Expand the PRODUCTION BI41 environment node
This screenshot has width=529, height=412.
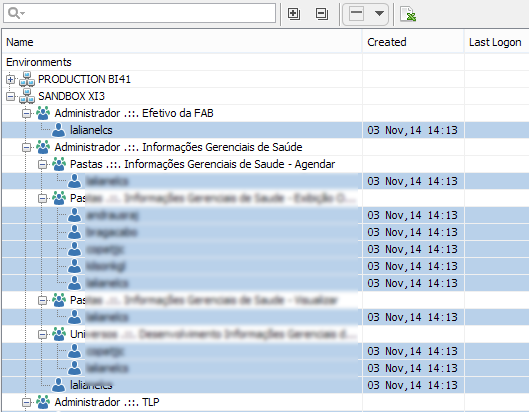[10, 79]
